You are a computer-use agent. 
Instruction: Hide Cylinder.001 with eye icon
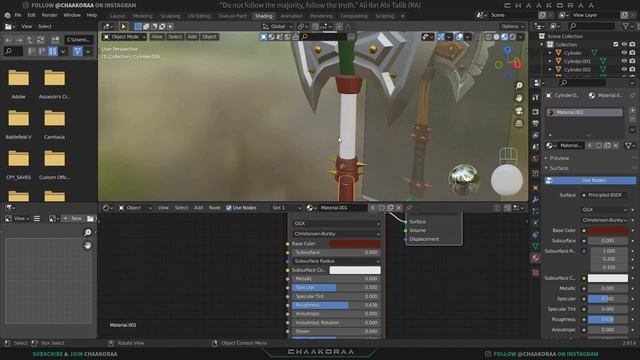(624, 61)
